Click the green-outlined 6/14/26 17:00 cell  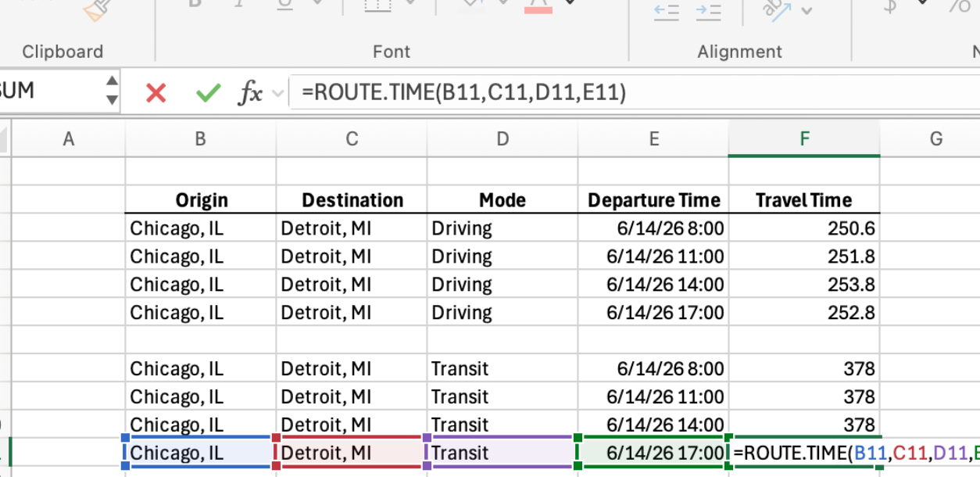[x=653, y=453]
